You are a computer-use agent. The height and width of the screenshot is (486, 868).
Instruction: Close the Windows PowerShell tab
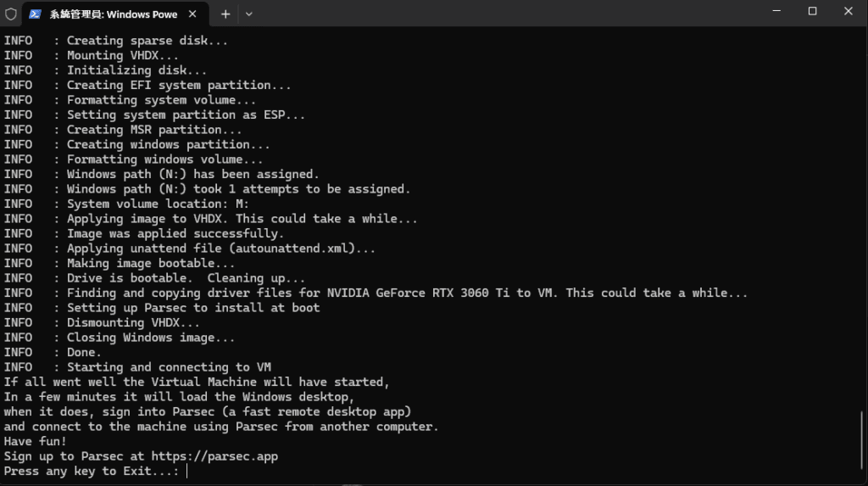tap(193, 14)
